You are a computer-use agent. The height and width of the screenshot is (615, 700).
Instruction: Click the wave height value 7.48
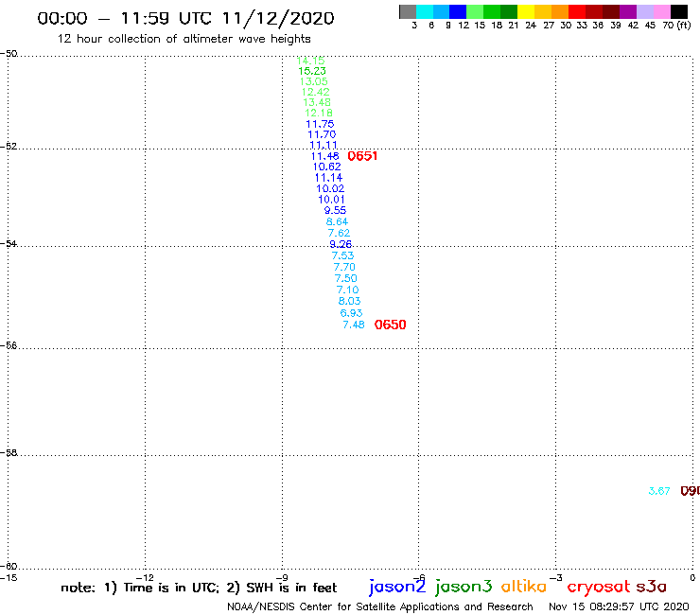pyautogui.click(x=354, y=325)
